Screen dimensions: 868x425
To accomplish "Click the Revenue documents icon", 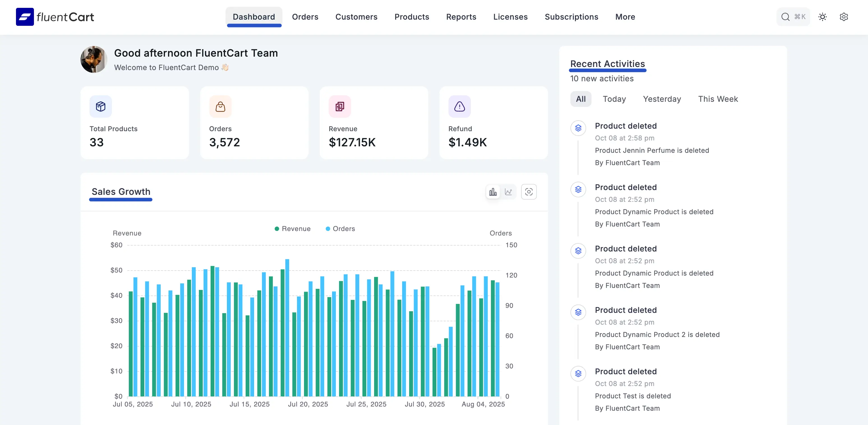I will (x=340, y=107).
